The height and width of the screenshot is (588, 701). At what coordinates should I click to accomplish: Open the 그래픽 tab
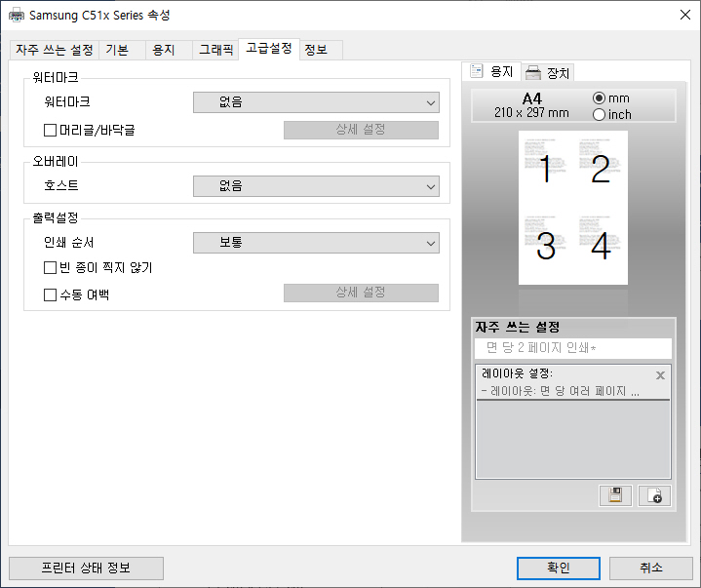(x=215, y=50)
